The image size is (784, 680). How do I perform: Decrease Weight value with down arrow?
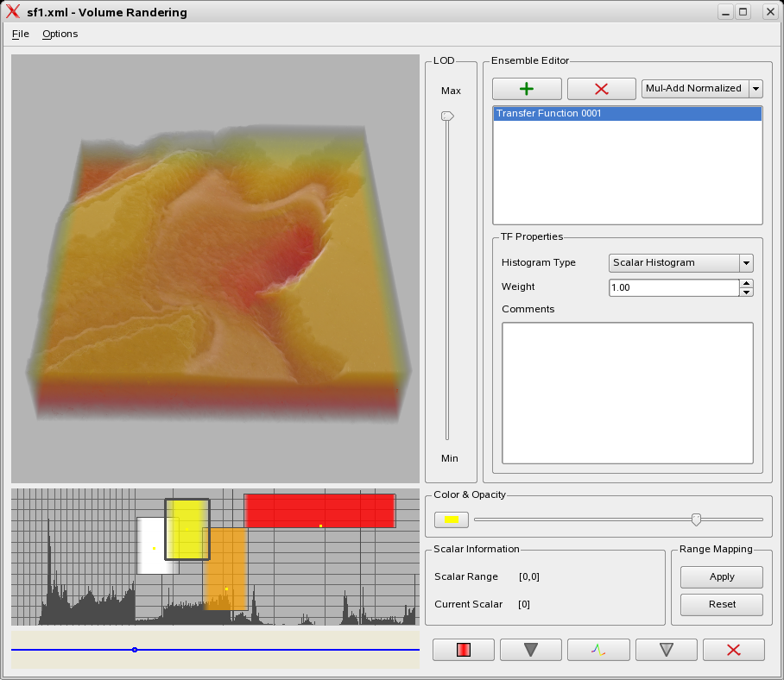(x=746, y=293)
